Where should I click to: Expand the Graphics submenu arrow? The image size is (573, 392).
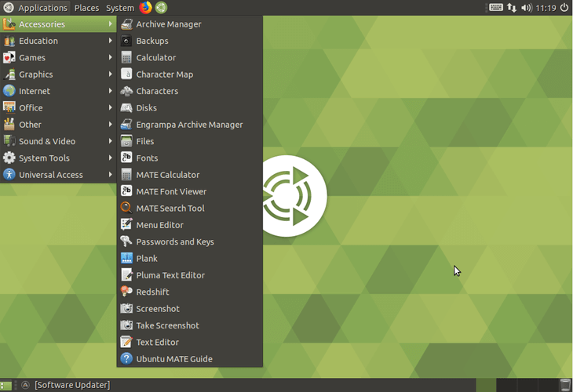pyautogui.click(x=110, y=74)
